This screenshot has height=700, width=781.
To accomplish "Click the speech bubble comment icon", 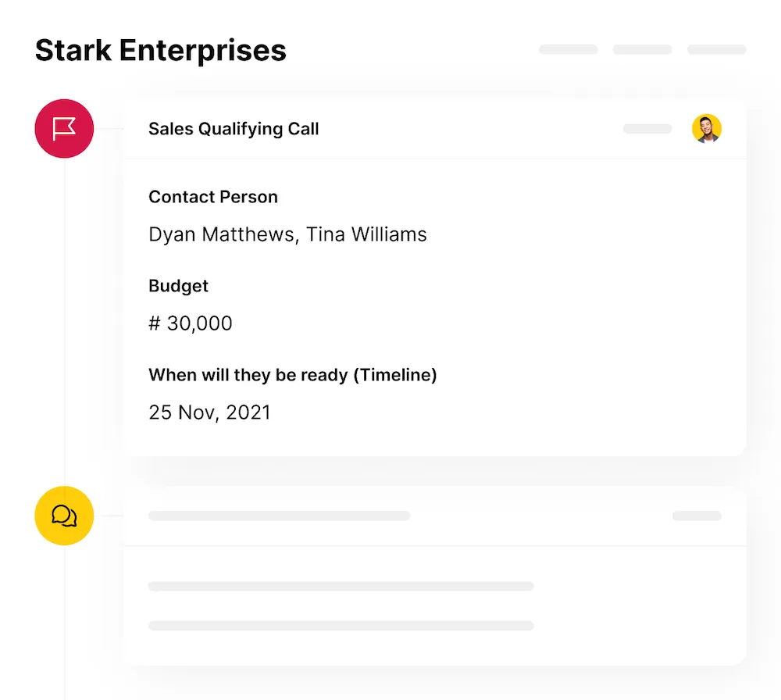I will 64,516.
